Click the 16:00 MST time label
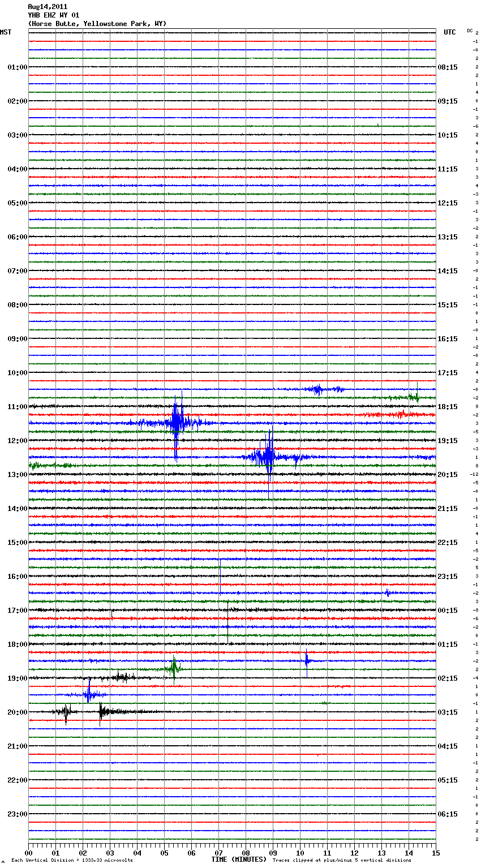 17,577
